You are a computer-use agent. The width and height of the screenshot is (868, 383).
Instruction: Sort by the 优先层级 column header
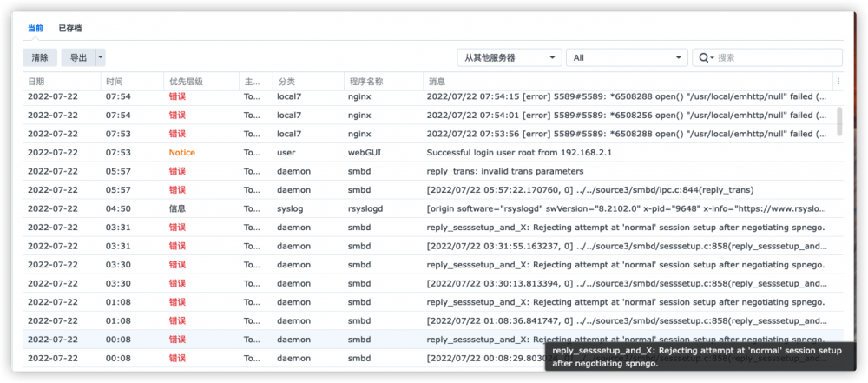coord(201,82)
